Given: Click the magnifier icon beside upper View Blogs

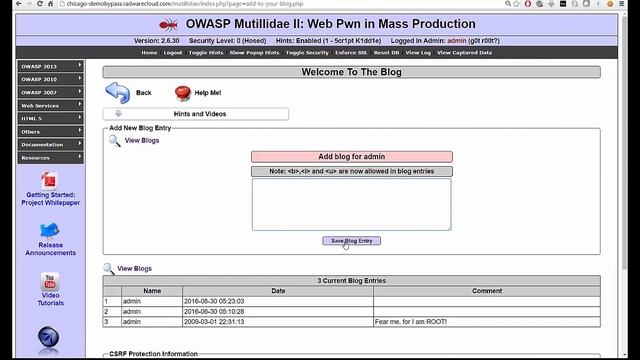Looking at the screenshot, I should coord(115,141).
